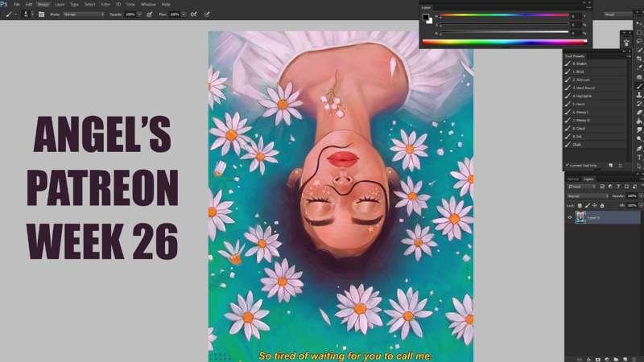Open the Filter menu

tap(105, 4)
